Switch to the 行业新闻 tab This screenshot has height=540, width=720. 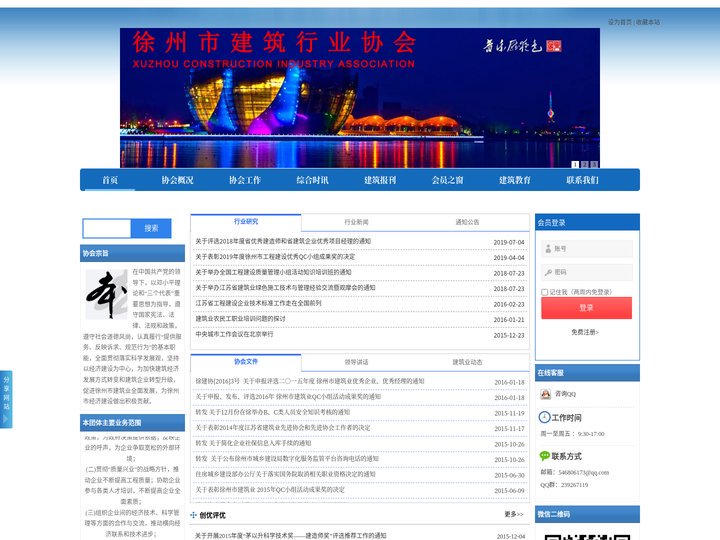click(356, 222)
